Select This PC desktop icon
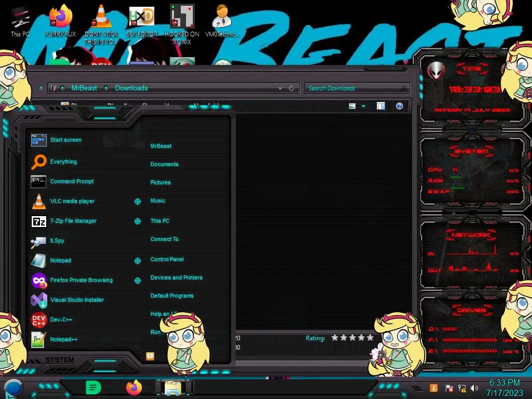This screenshot has height=399, width=532. pyautogui.click(x=20, y=22)
